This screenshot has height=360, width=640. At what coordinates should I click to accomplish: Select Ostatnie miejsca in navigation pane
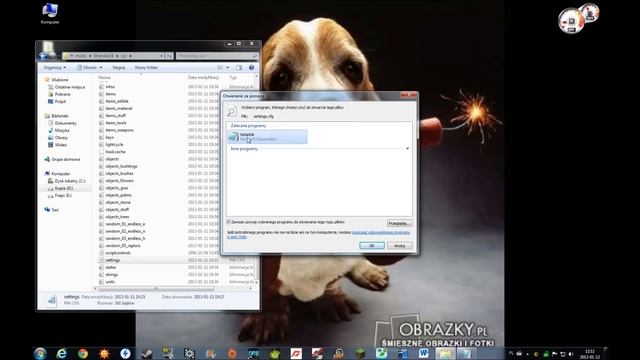point(70,87)
